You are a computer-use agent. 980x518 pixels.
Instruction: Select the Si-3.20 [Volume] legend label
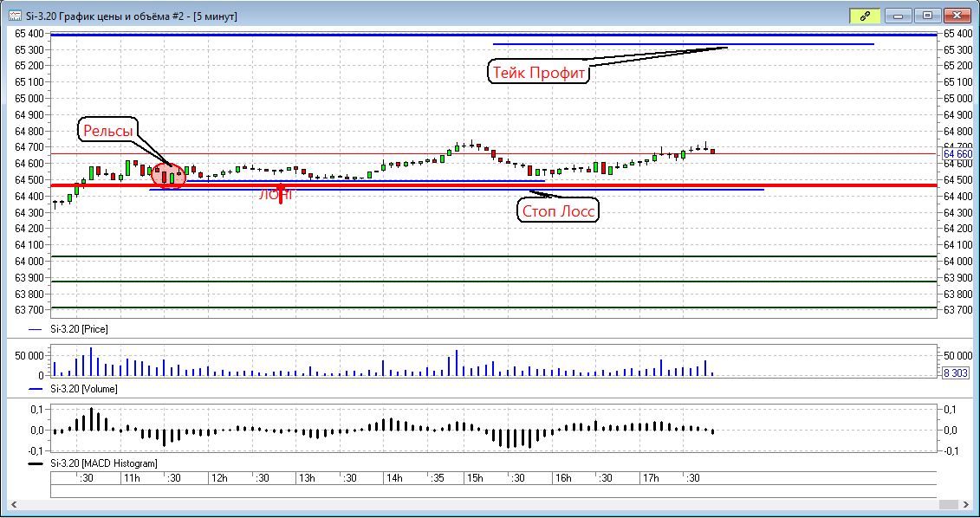(84, 389)
